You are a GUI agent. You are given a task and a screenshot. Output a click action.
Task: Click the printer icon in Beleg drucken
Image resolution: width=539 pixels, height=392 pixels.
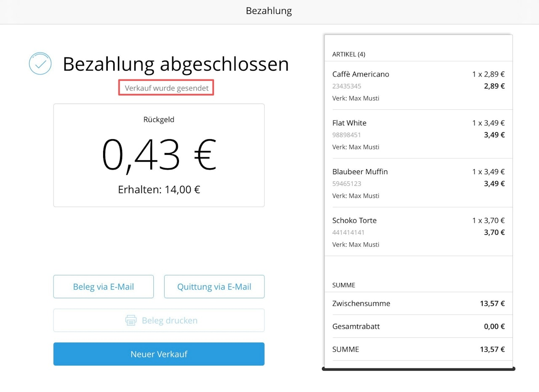coord(131,320)
